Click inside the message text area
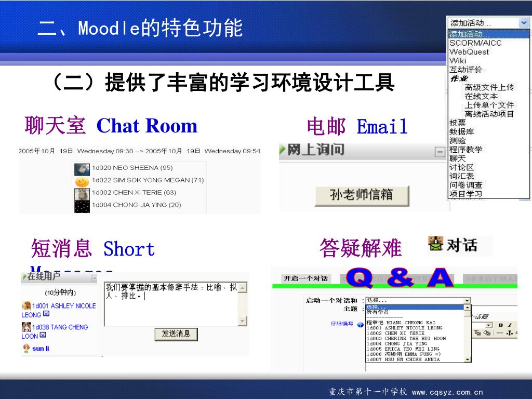Screen dimensions: 532x399 pos(171,303)
